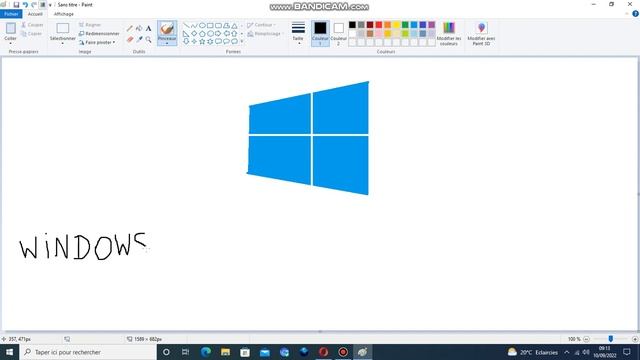This screenshot has width=640, height=360.
Task: Click the Copier button
Action: (31, 33)
